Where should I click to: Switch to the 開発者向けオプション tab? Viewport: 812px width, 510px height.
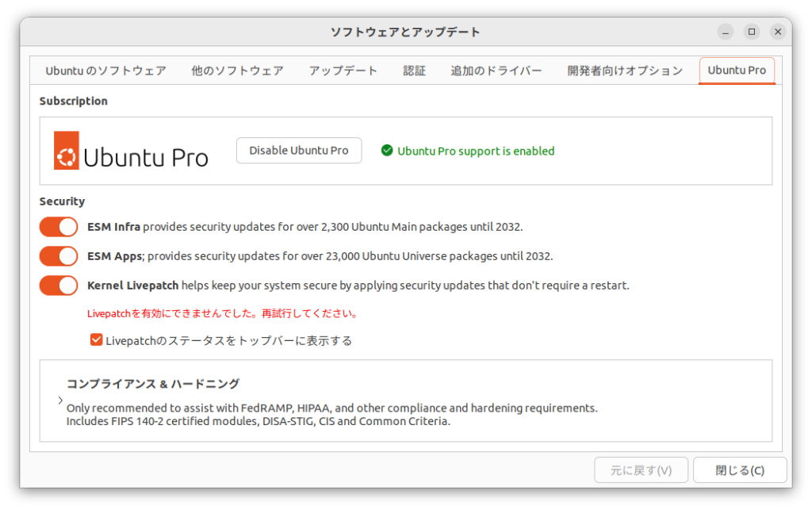click(x=625, y=71)
